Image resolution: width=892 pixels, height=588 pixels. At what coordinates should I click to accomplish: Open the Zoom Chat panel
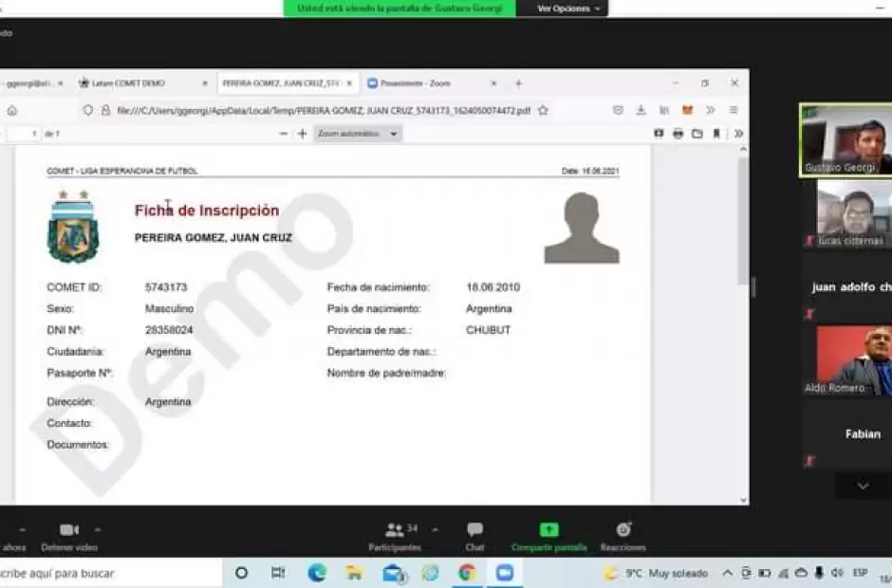click(474, 535)
